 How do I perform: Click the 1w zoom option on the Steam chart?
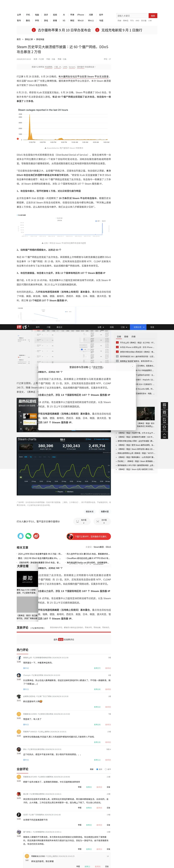31,457
